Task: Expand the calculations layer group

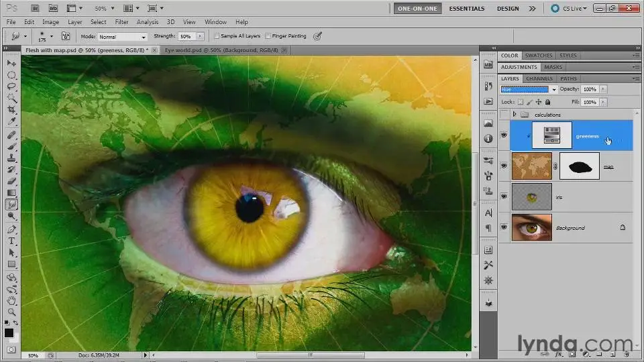Action: click(515, 115)
